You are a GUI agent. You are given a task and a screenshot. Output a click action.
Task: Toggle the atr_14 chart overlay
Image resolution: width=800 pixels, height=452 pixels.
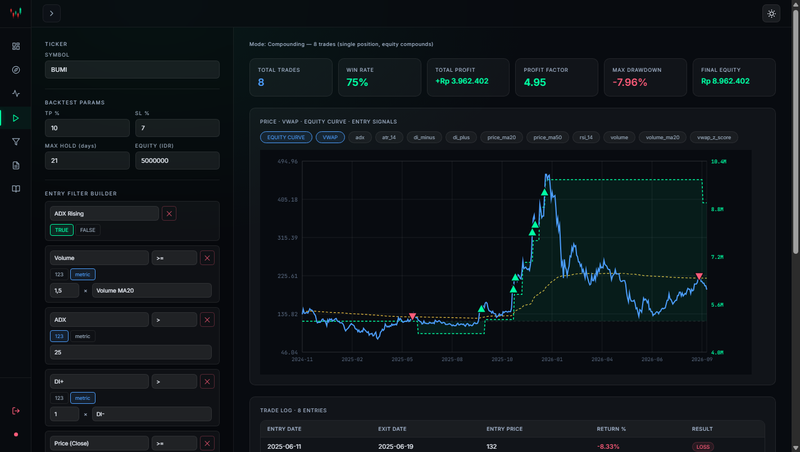click(x=389, y=137)
